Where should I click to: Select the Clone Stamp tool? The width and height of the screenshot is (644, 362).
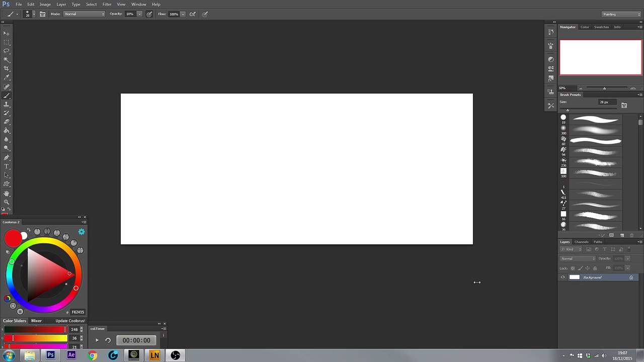click(7, 105)
